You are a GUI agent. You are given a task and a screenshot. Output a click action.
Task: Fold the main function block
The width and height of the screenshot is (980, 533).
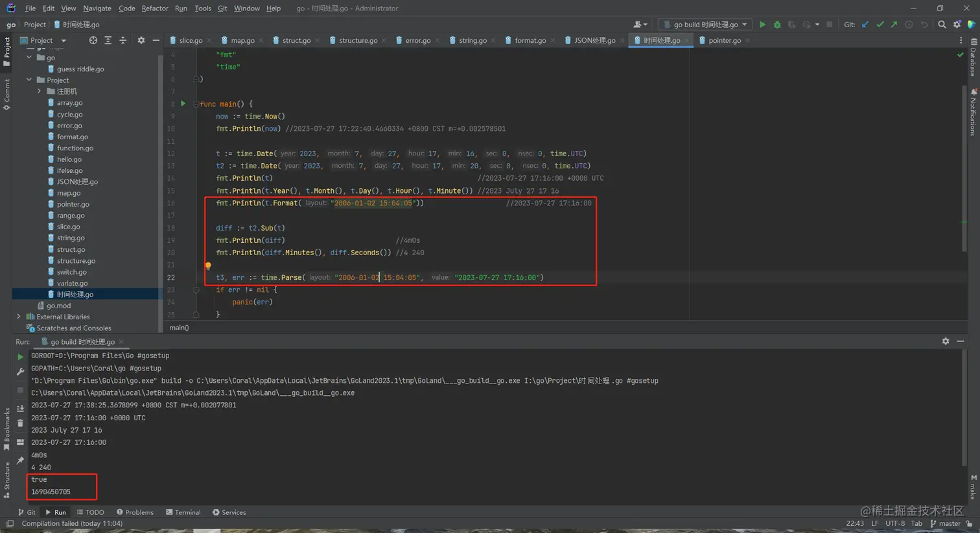(x=196, y=104)
